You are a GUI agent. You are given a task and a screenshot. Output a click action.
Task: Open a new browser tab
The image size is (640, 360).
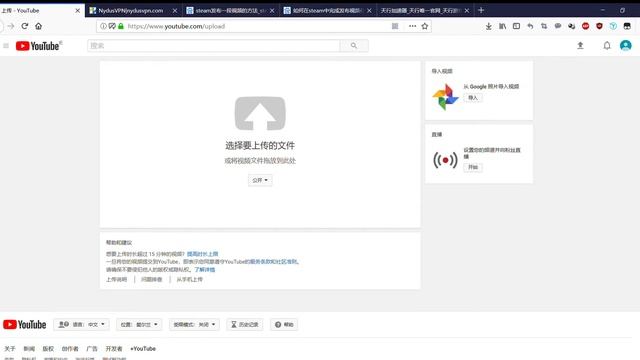click(481, 10)
